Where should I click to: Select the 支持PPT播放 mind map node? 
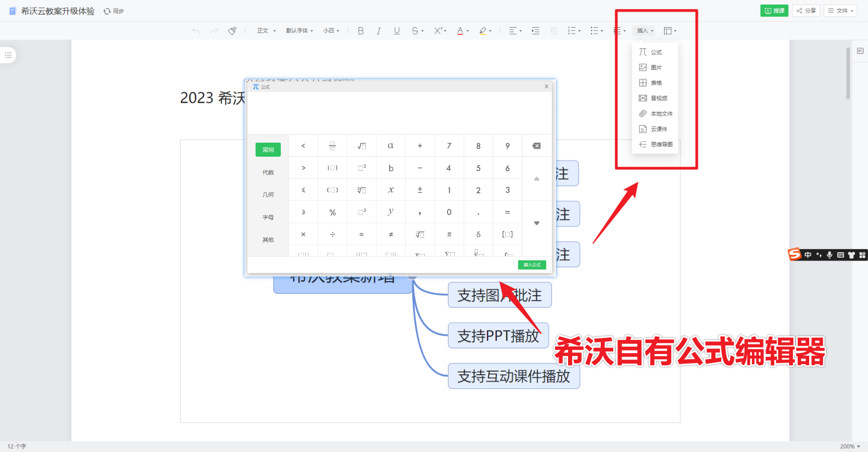498,335
